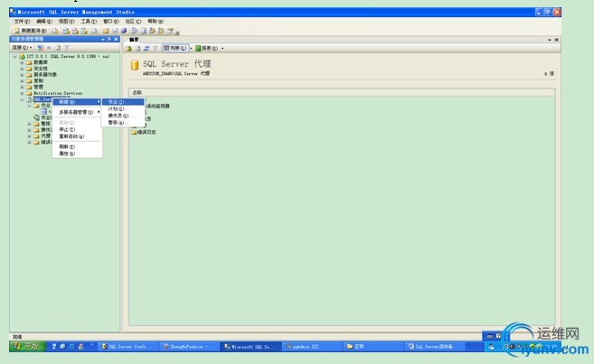This screenshot has height=364, width=594.
Task: Open the 文件 (File) menu
Action: [x=22, y=22]
